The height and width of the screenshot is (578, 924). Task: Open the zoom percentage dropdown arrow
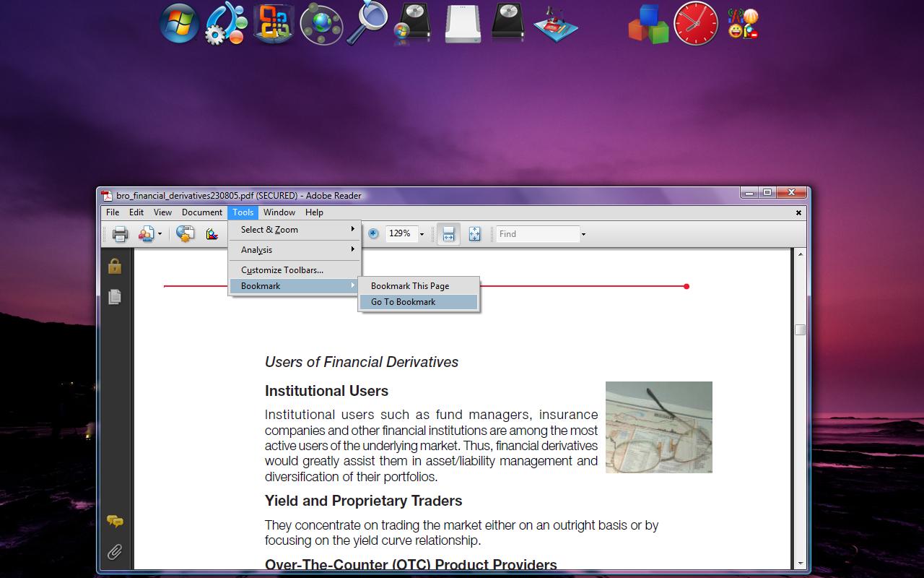422,234
